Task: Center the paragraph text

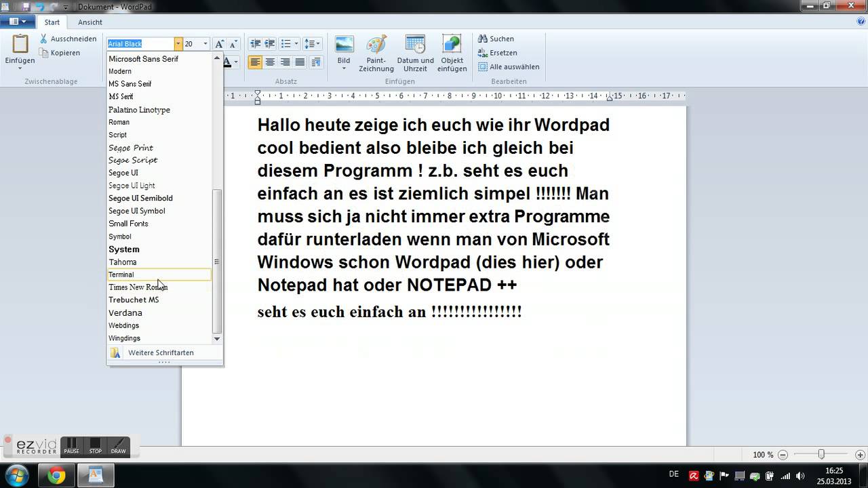Action: pos(270,62)
